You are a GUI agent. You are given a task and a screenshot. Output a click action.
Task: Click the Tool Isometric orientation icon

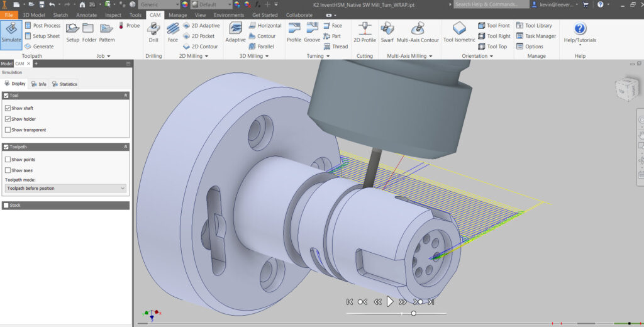tap(459, 31)
